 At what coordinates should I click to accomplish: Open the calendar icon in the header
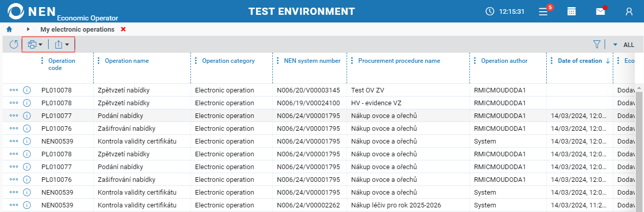pyautogui.click(x=572, y=11)
